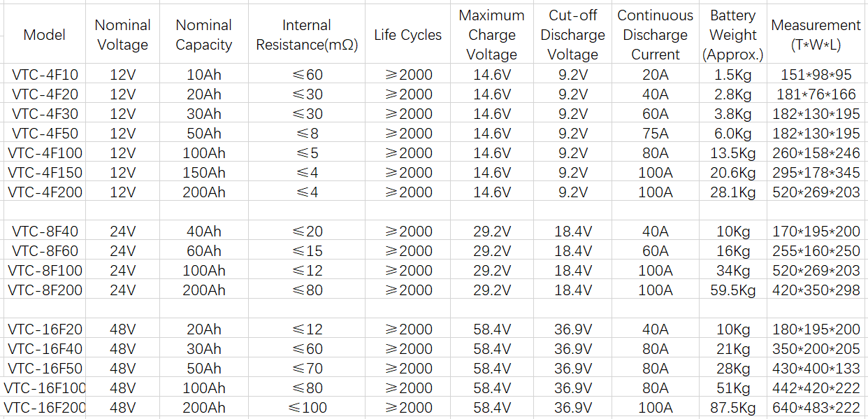Click the VTC-4F10 model cell

click(x=45, y=74)
